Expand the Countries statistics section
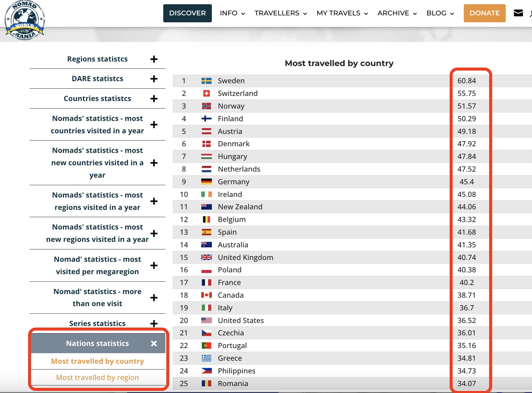 pyautogui.click(x=154, y=99)
